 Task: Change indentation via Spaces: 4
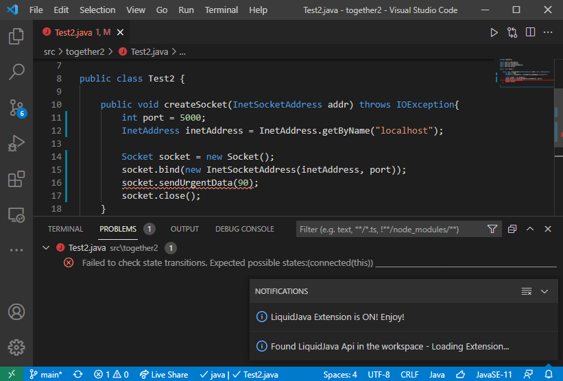[x=340, y=375]
